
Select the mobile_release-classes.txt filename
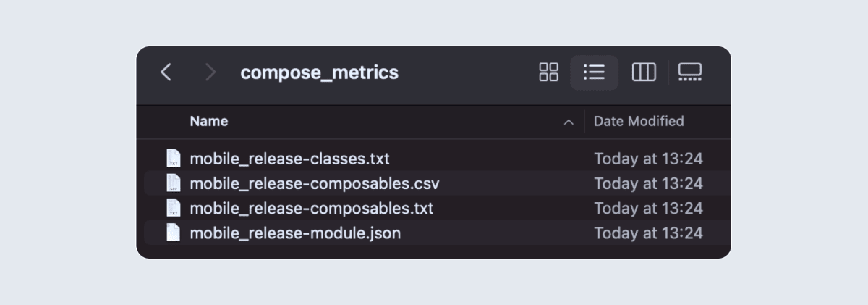pyautogui.click(x=289, y=159)
